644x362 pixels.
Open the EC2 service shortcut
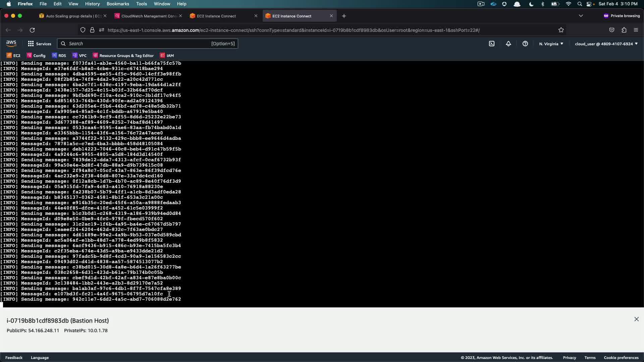[13, 56]
